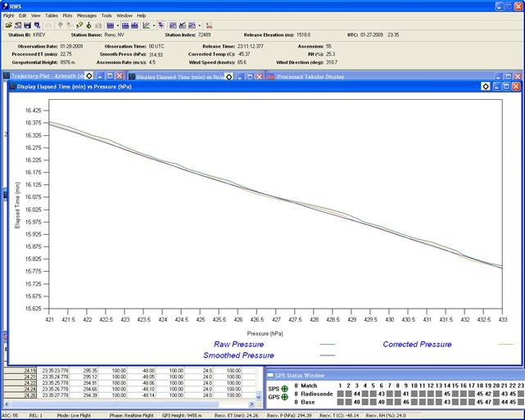Screen dimensions: 525x420
Task: Click the Radiosonde row label in GPS Status
Action: 316,394
